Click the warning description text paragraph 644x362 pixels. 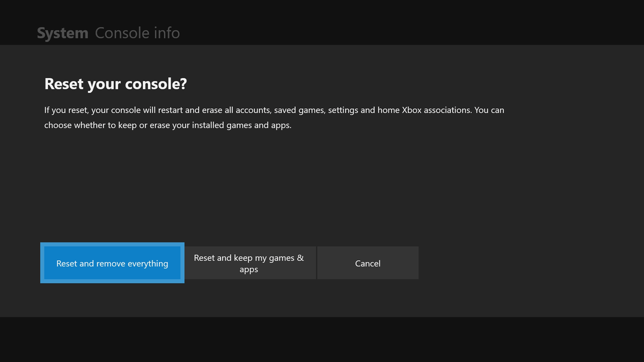pos(274,117)
